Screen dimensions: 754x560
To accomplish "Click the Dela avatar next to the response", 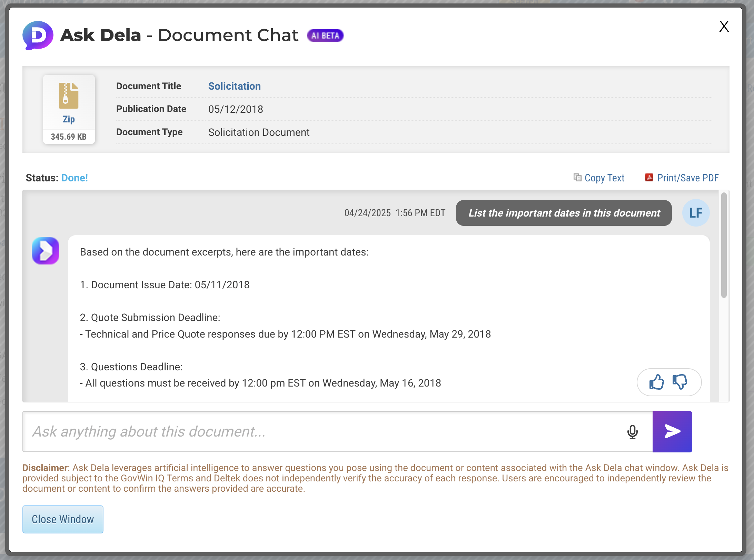I will 45,251.
